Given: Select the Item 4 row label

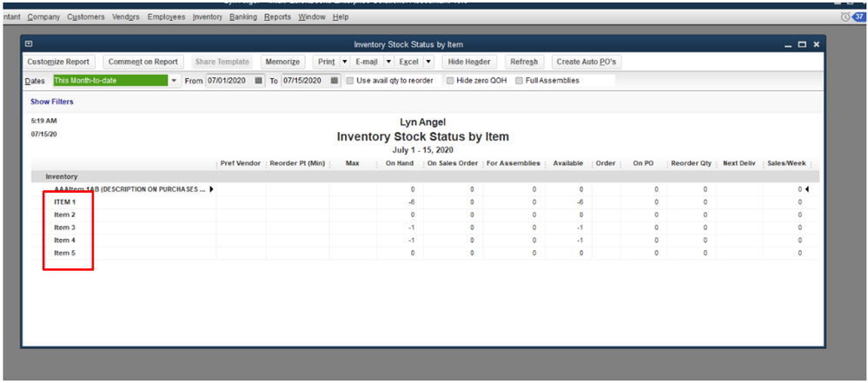Looking at the screenshot, I should coord(65,241).
